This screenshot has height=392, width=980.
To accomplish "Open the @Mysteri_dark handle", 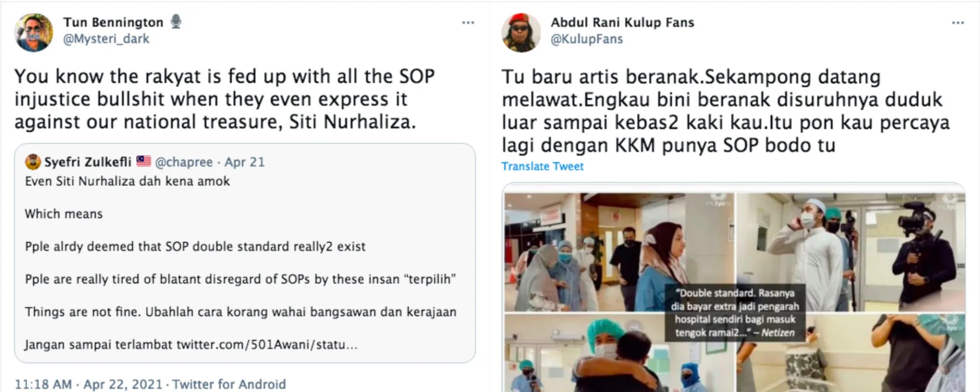I will click(106, 39).
